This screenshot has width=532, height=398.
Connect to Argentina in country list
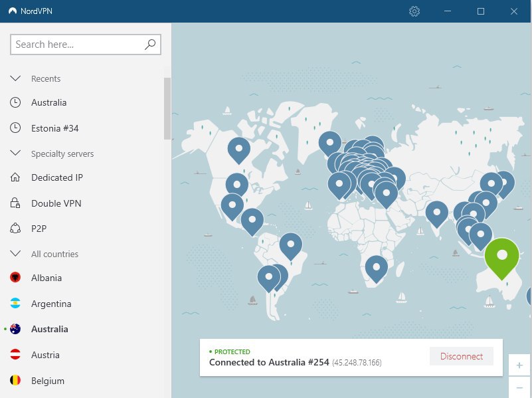point(51,304)
